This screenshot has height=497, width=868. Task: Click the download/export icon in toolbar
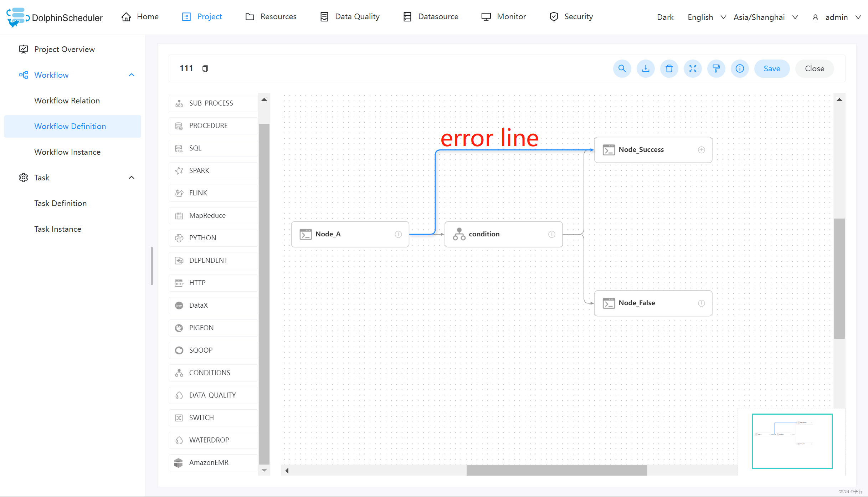click(646, 68)
